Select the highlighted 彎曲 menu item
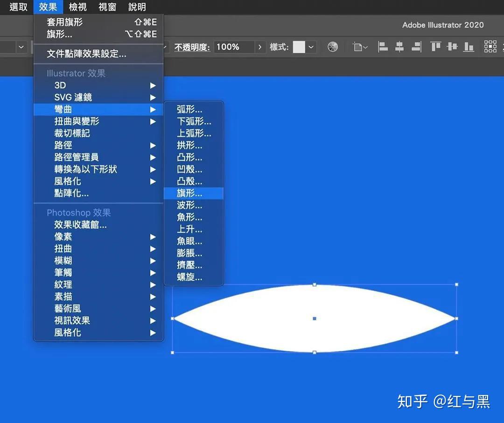Screen dimensions: 504x423 tap(98, 109)
